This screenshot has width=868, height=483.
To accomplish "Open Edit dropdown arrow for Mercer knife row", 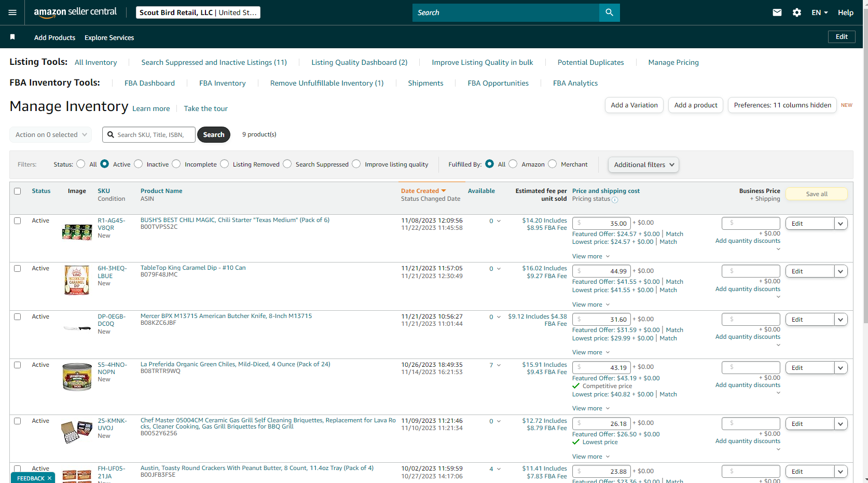I will point(841,320).
